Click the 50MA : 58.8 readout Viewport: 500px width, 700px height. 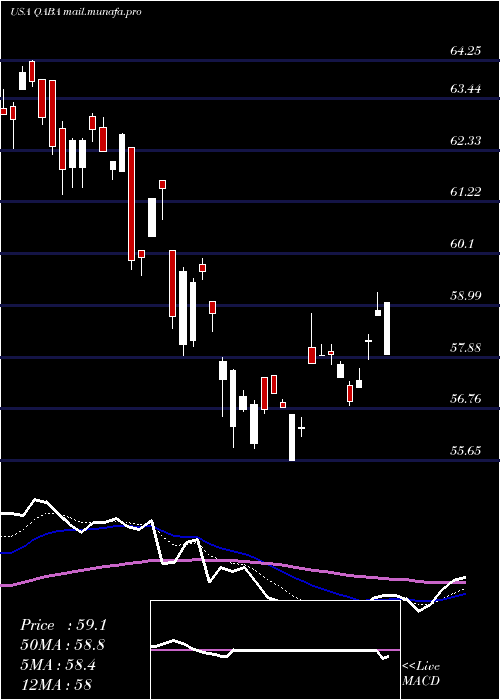(63, 645)
